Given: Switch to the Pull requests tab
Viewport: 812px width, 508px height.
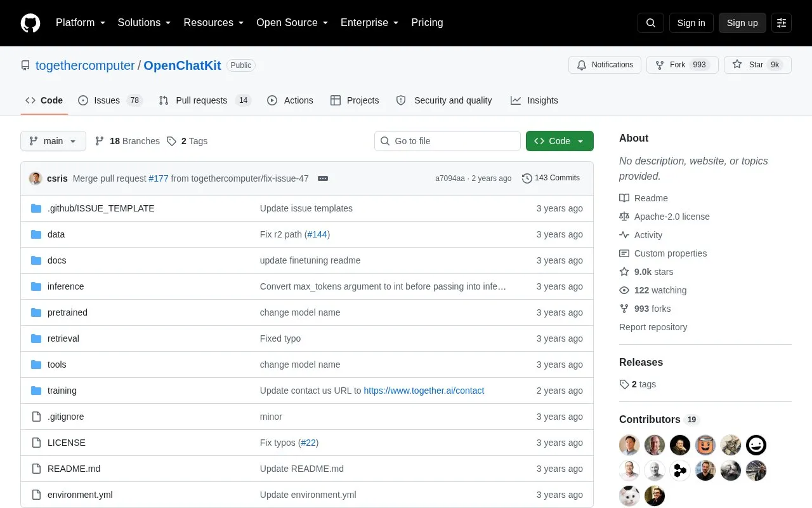Looking at the screenshot, I should coord(205,100).
